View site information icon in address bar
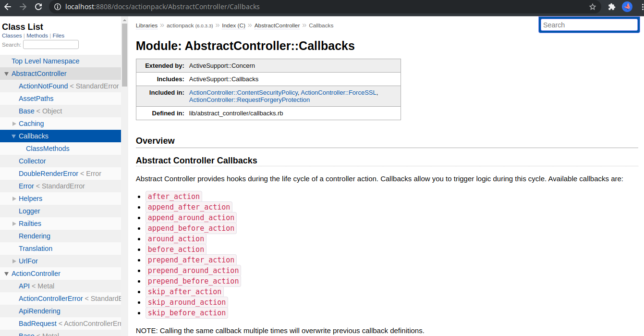The image size is (644, 336). click(57, 7)
